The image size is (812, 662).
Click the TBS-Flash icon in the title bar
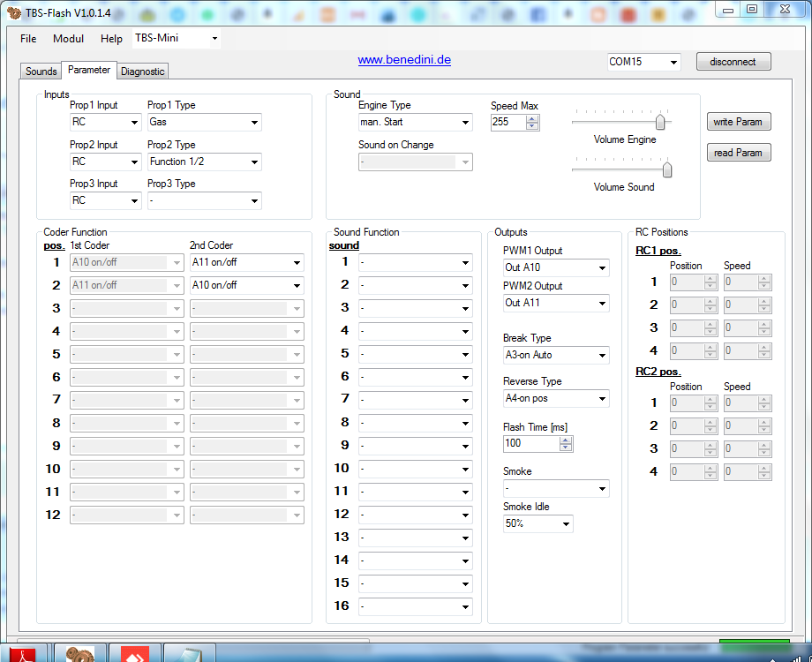[13, 11]
